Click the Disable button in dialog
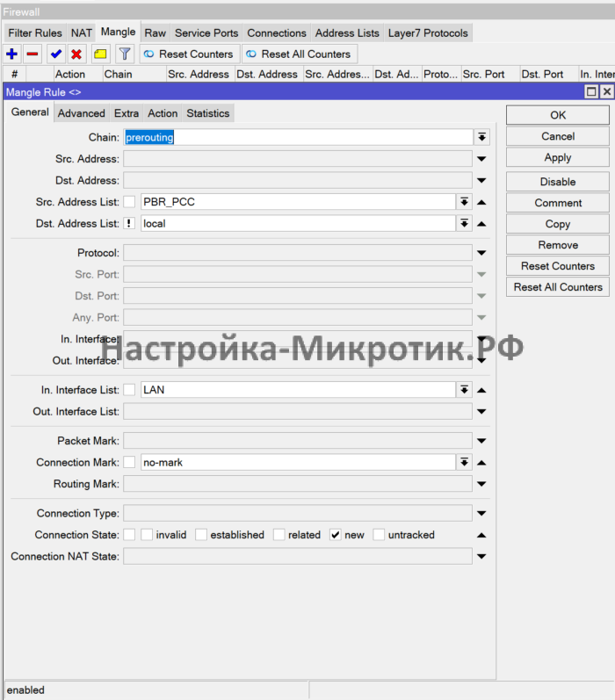Screen dimensions: 615x700 (557, 182)
